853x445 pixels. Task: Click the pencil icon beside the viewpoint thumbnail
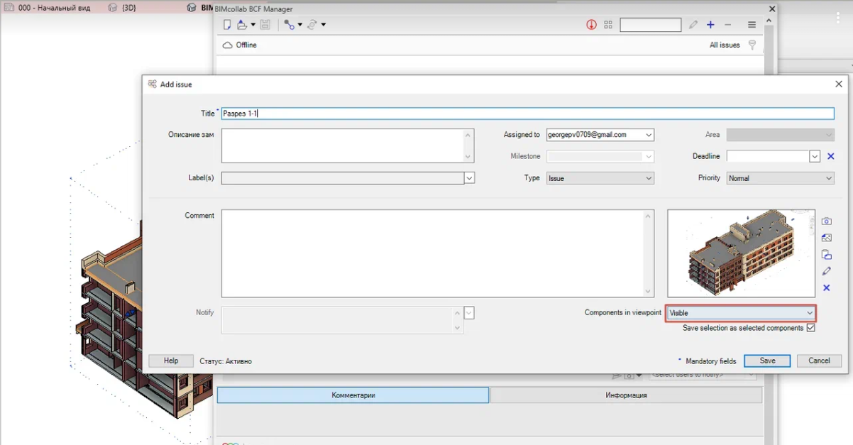(826, 271)
